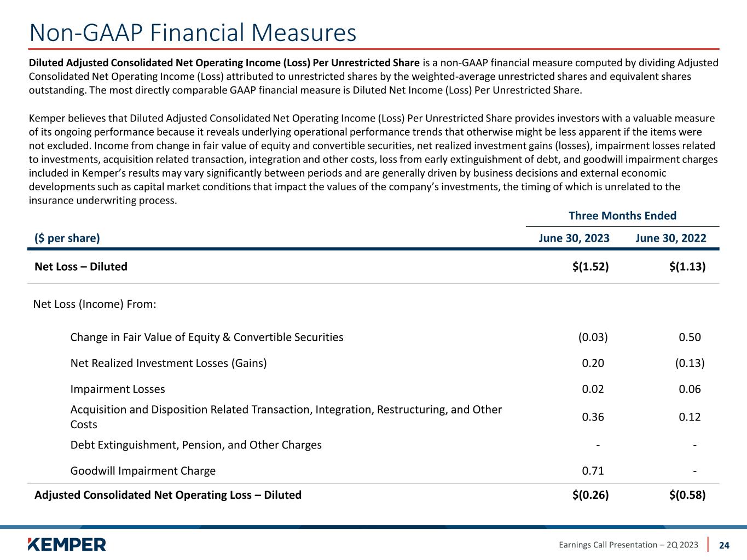Select the "Net Loss (Income) From:" label
The width and height of the screenshot is (747, 560).
(x=95, y=304)
